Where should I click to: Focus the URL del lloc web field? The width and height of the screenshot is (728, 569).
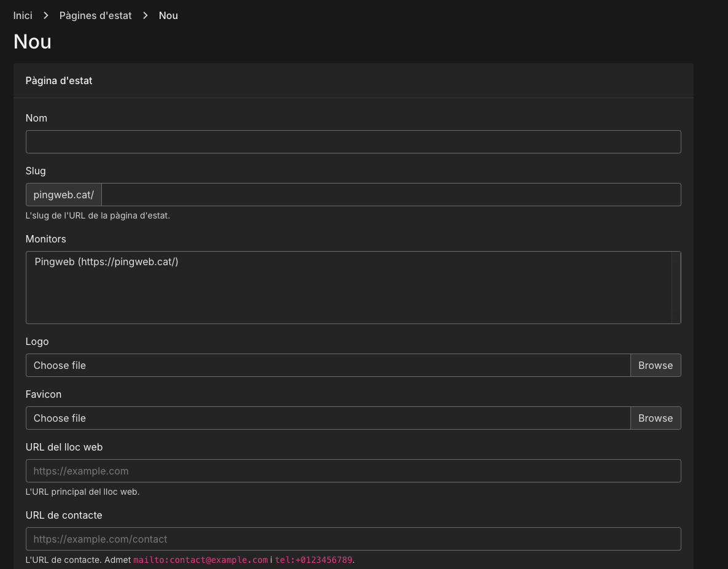click(x=353, y=471)
